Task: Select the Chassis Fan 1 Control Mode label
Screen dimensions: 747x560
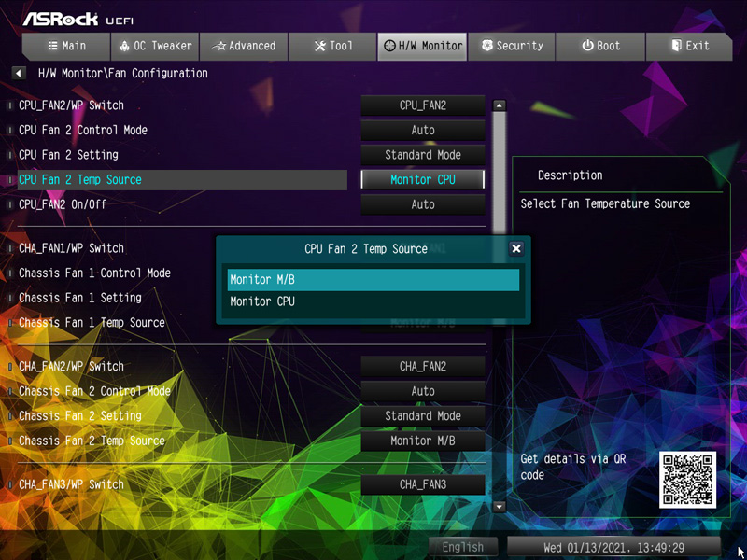Action: click(94, 273)
